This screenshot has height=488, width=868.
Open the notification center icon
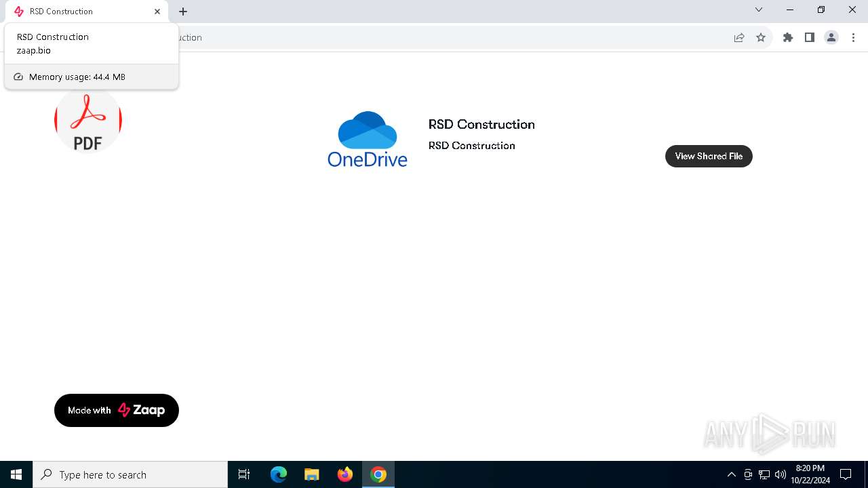click(846, 474)
